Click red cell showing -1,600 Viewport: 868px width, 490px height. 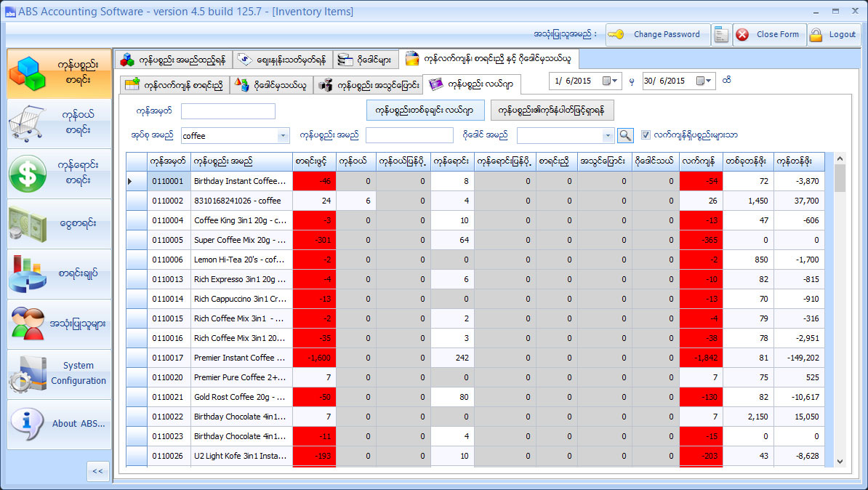pos(315,358)
